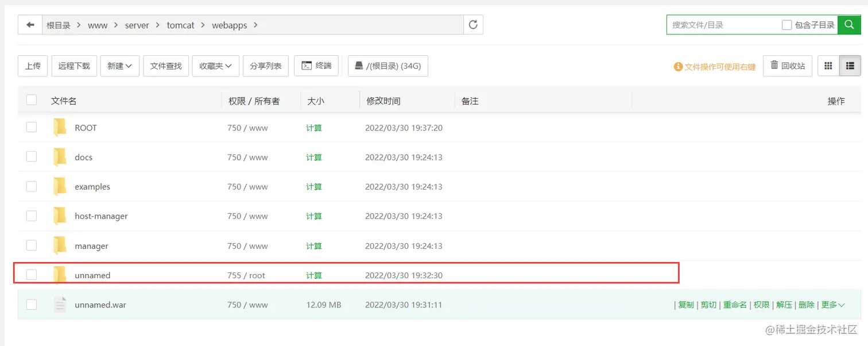Viewport: 868px width, 346px height.
Task: Click the docs folder icon
Action: click(60, 157)
